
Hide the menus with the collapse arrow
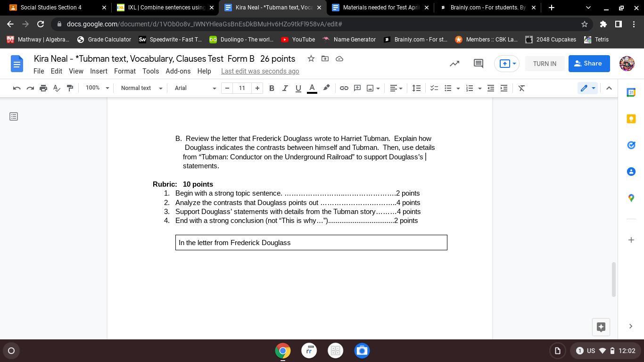click(x=609, y=88)
